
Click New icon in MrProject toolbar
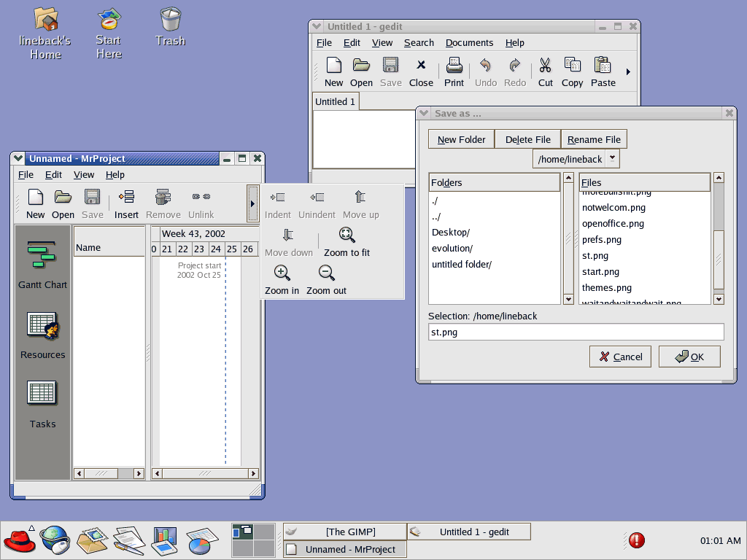point(35,197)
